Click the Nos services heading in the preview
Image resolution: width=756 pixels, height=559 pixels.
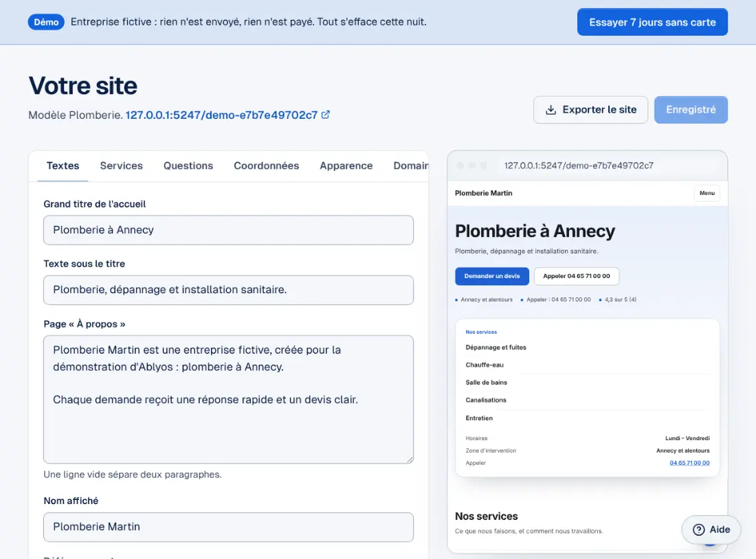coord(487,516)
